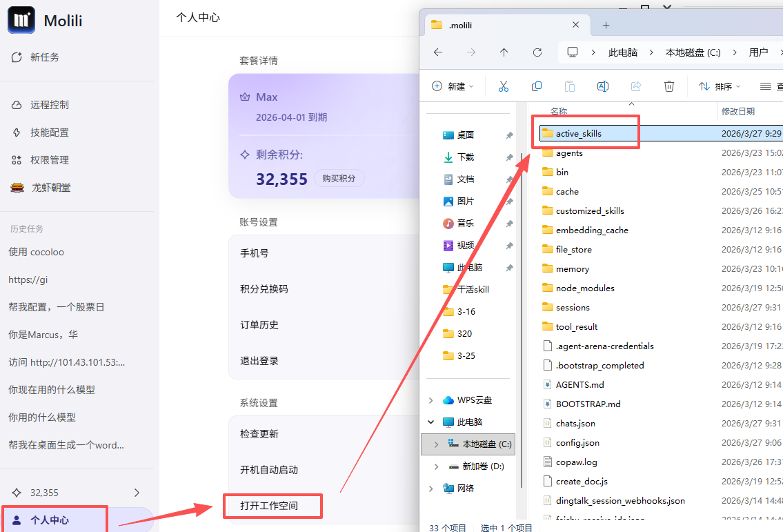The width and height of the screenshot is (783, 532).
Task: Start a new task via 新任务
Action: [x=44, y=57]
